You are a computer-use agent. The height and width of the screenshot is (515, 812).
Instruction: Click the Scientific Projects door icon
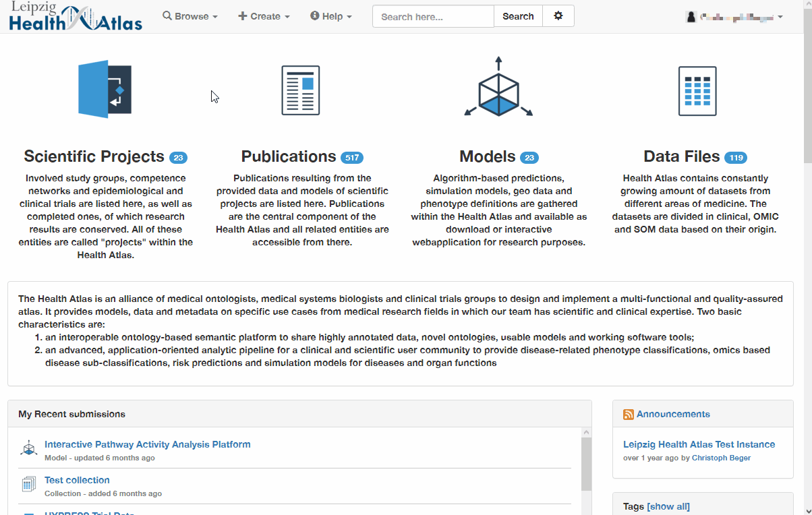pos(105,90)
